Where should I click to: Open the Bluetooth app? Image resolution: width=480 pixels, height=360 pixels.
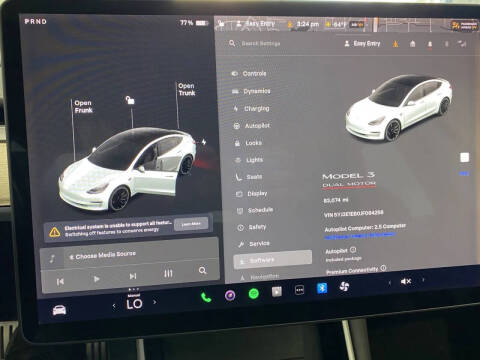point(322,288)
